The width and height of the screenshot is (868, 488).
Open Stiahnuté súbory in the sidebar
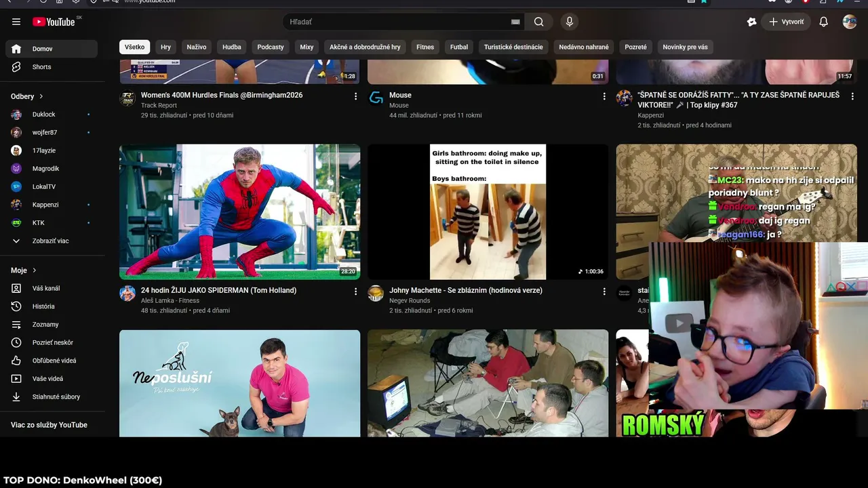tap(52, 397)
